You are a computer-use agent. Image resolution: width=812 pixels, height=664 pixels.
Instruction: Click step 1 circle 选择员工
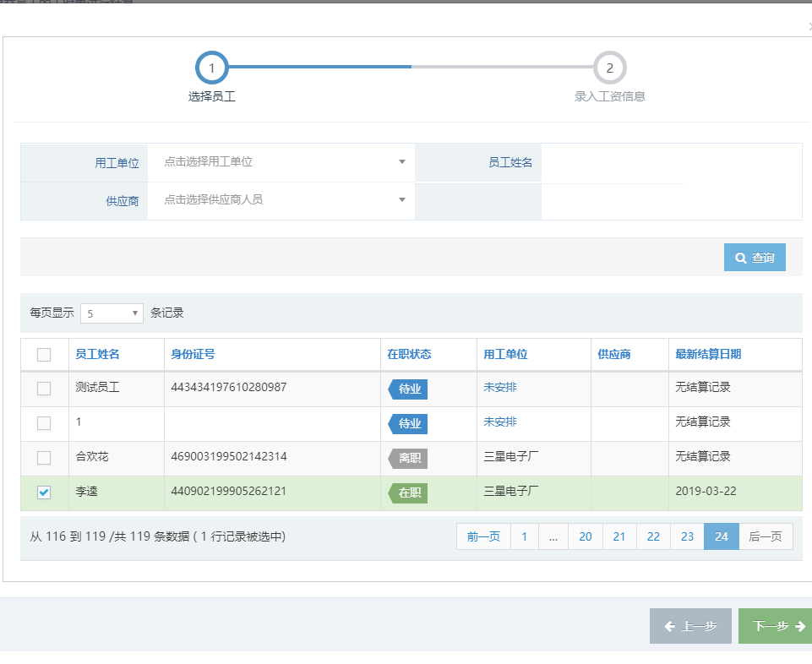point(211,68)
